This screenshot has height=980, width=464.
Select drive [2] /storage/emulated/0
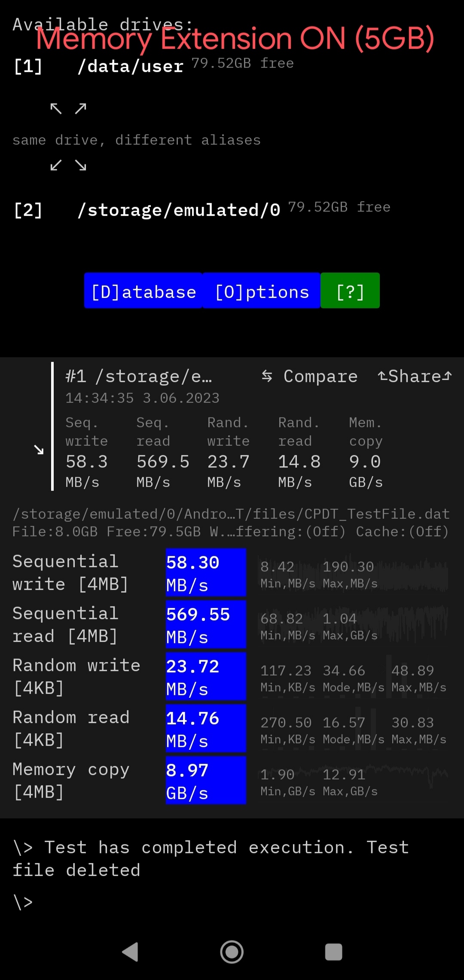pyautogui.click(x=201, y=210)
